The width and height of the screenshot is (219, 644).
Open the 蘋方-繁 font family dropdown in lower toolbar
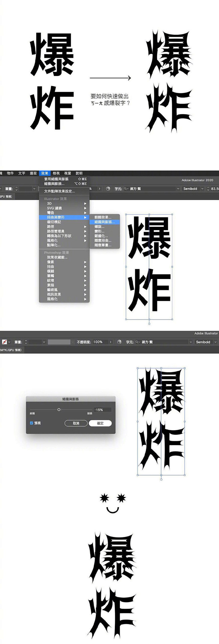tap(191, 342)
